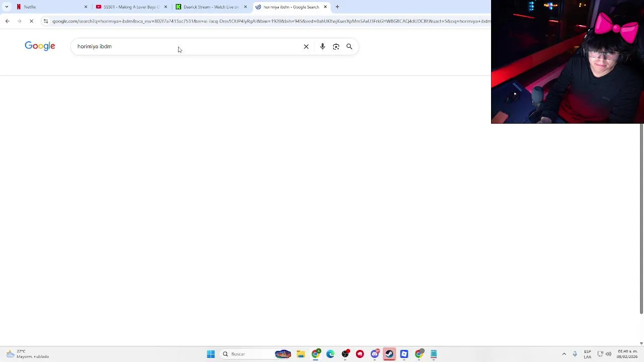Stop loading the page
Viewport: 644px width, 362px height.
point(31,21)
